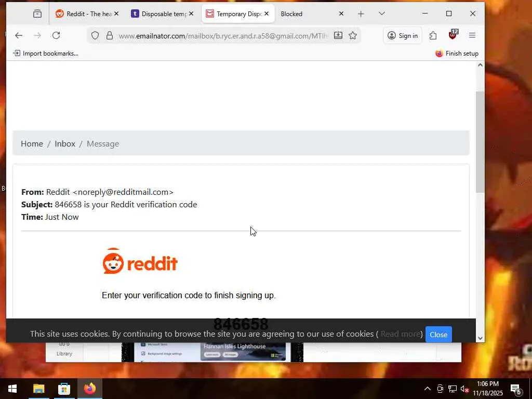
Task: Open the Read more cookie link
Action: [x=401, y=334]
